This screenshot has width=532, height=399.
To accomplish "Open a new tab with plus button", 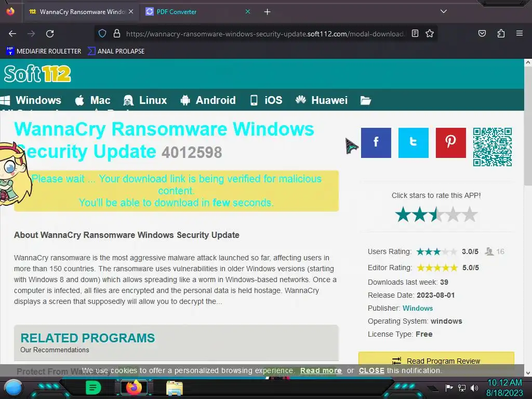I will [267, 12].
